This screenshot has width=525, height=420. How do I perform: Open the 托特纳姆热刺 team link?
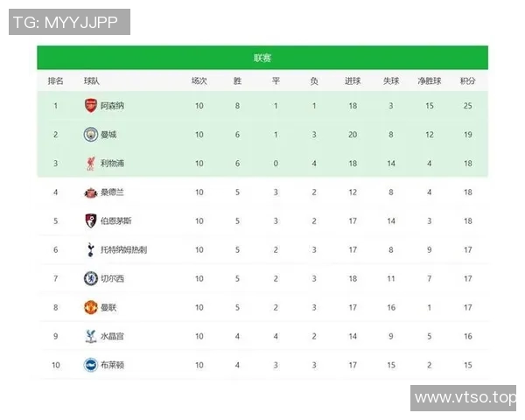123,249
